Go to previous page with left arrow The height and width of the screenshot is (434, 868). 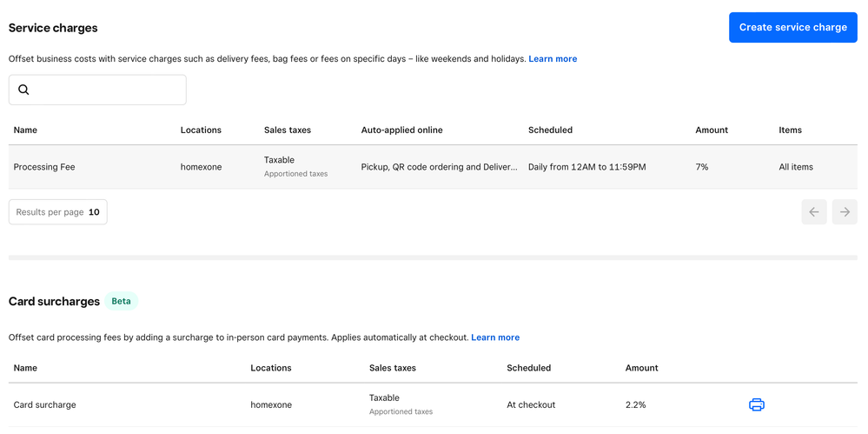pos(814,212)
